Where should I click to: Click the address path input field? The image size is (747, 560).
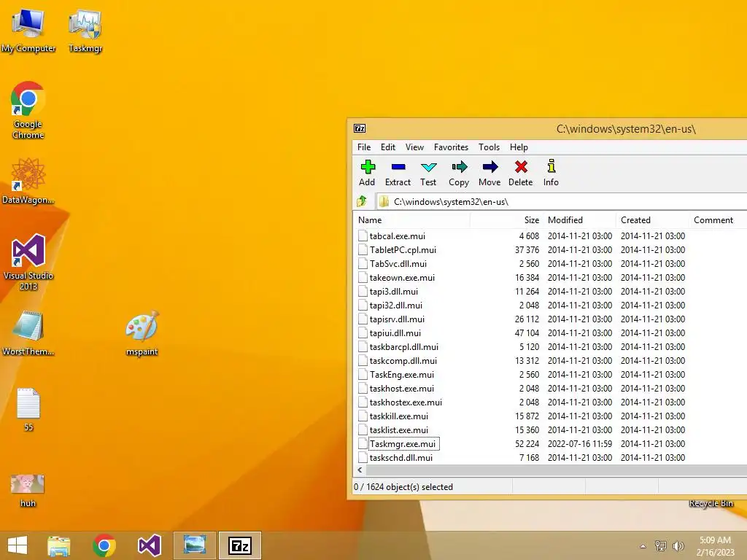pyautogui.click(x=562, y=201)
